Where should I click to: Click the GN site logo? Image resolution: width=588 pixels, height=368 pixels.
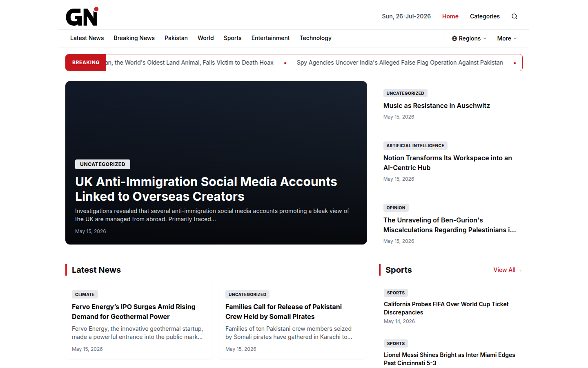coord(82,16)
